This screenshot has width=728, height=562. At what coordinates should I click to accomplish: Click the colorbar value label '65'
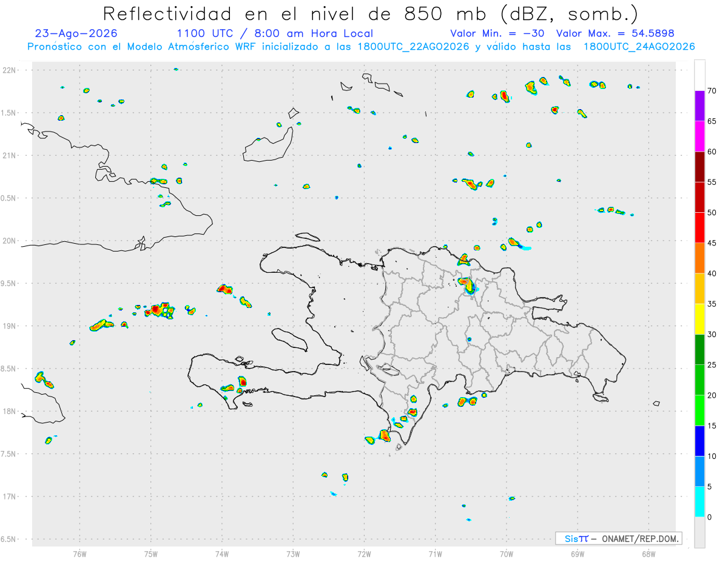tap(712, 121)
